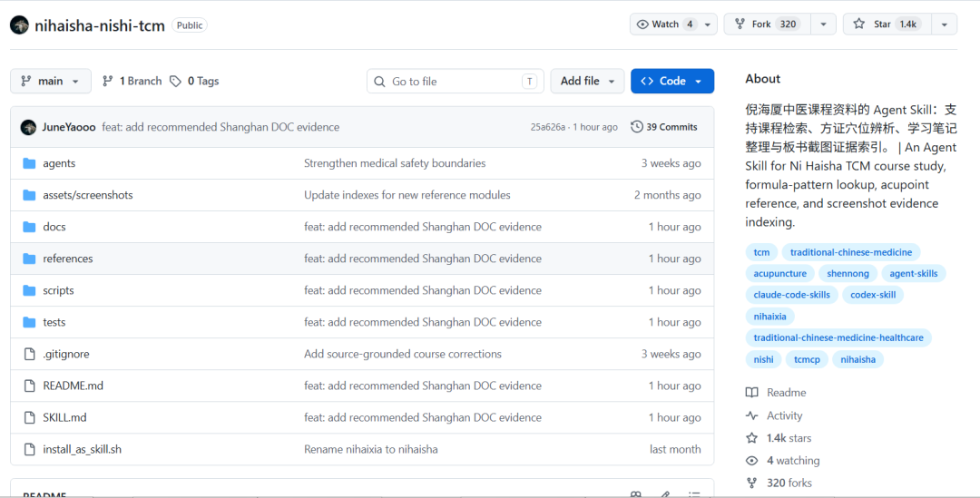
Task: Open the agents folder icon
Action: coord(29,163)
